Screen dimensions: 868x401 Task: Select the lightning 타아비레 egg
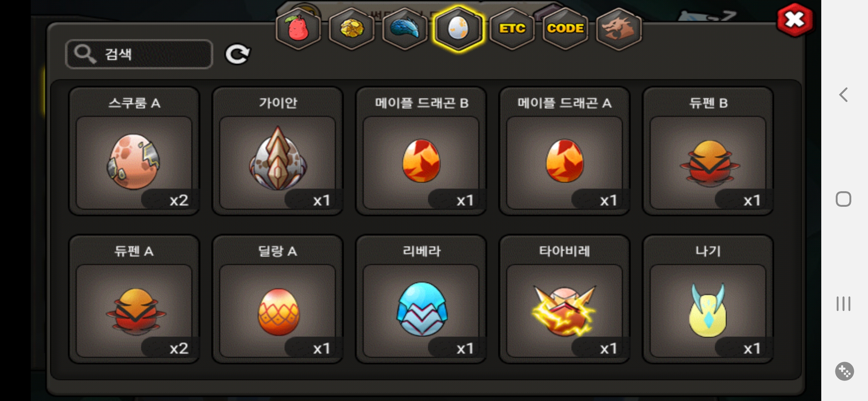coord(565,299)
